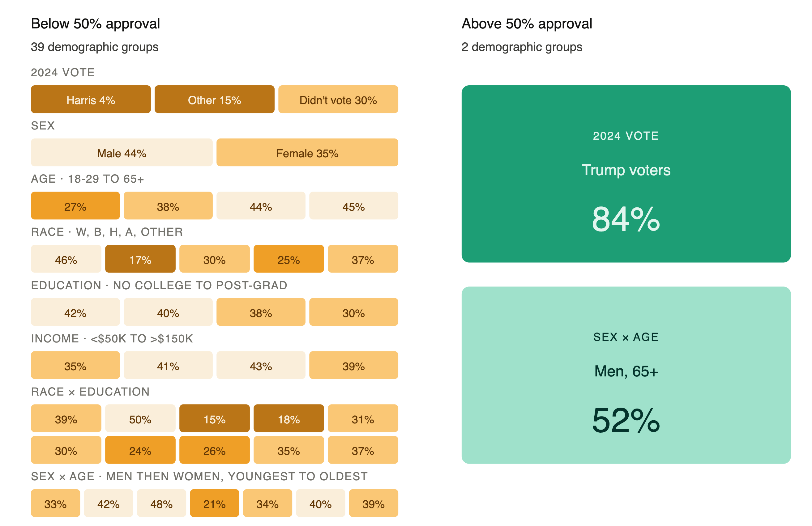Click the Female 35% tile
Screen dimensions: 812x526
tap(307, 152)
